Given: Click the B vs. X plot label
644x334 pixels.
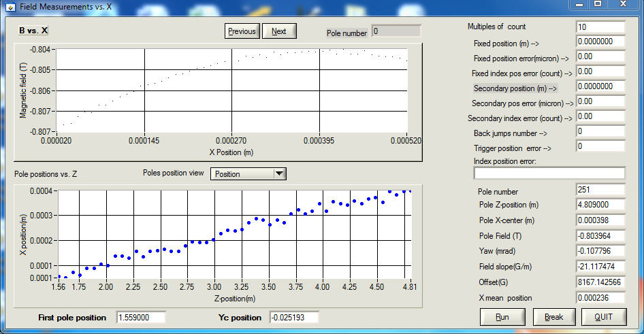Looking at the screenshot, I should [33, 31].
